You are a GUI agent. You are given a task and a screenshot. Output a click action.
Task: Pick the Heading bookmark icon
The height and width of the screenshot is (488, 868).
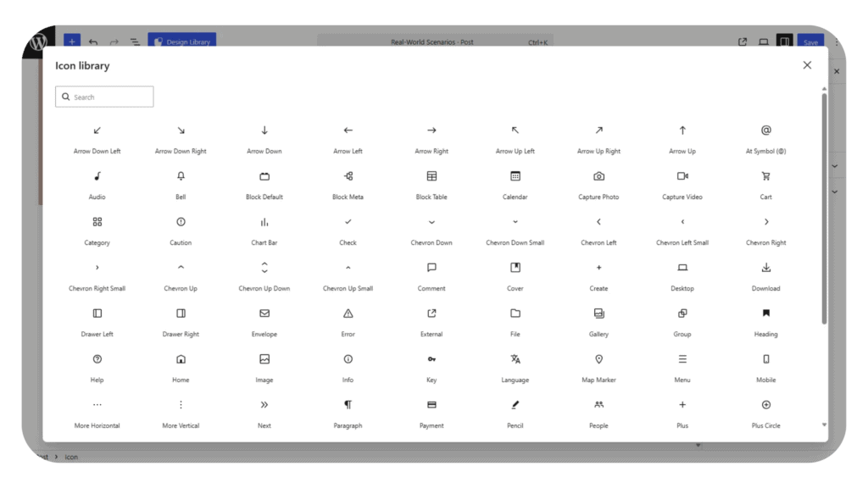click(765, 313)
